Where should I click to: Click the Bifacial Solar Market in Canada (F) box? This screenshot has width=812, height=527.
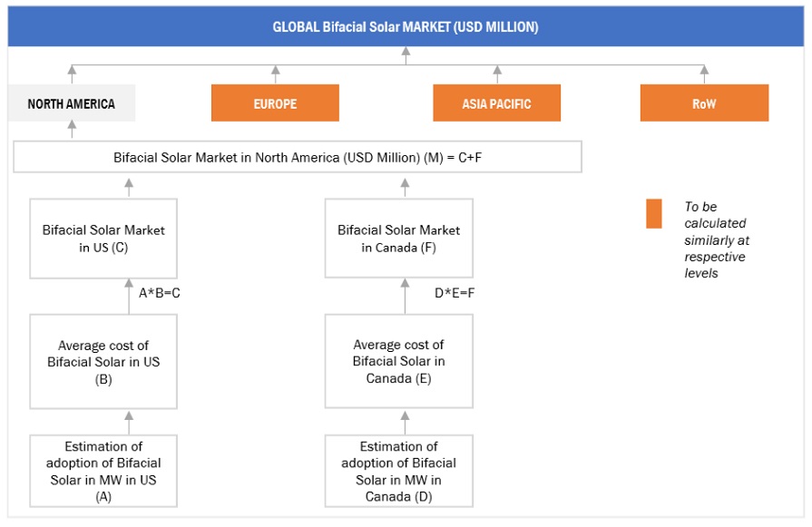click(398, 239)
